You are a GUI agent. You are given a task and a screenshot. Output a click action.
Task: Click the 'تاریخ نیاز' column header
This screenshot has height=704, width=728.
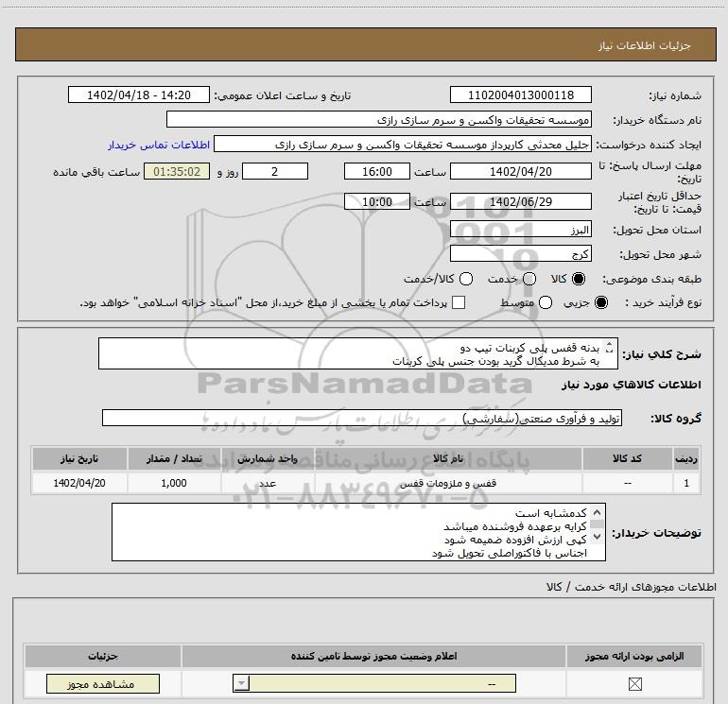(x=79, y=459)
